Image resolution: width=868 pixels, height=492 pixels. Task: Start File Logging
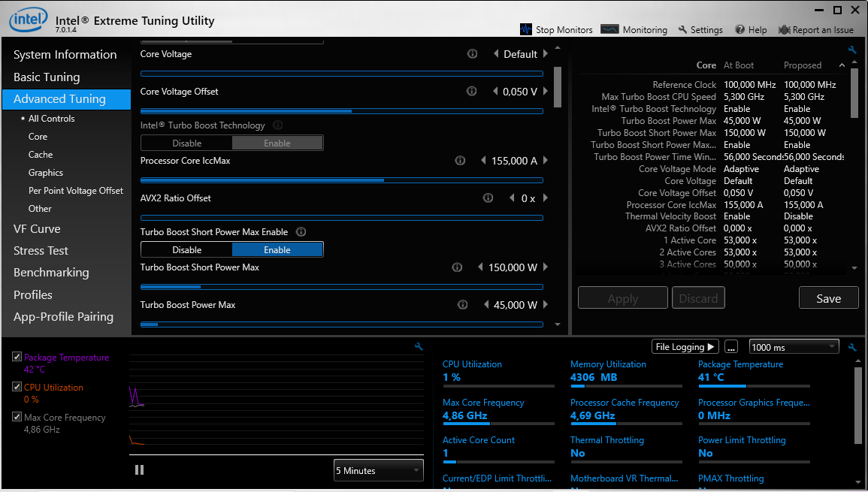point(685,347)
